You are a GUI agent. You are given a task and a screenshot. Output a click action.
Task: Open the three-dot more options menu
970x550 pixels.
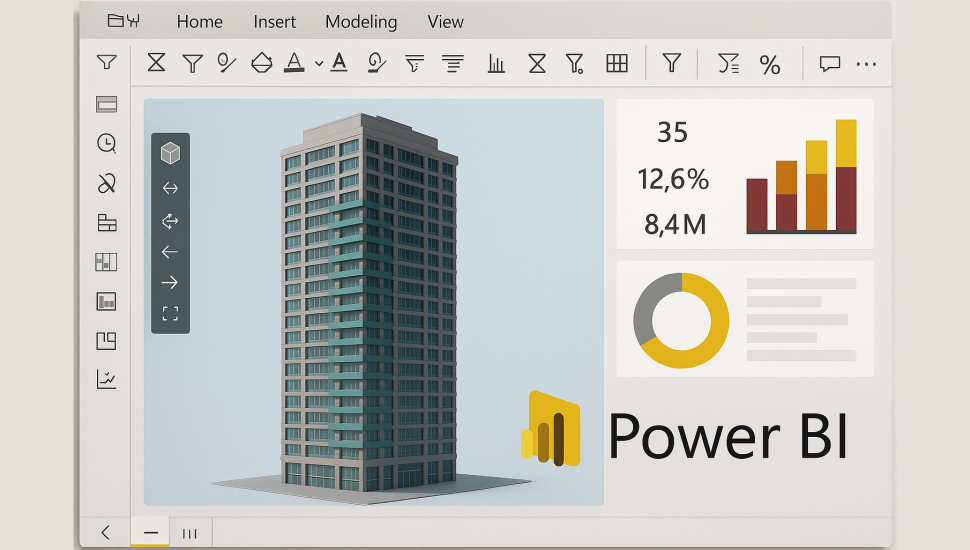coord(866,64)
